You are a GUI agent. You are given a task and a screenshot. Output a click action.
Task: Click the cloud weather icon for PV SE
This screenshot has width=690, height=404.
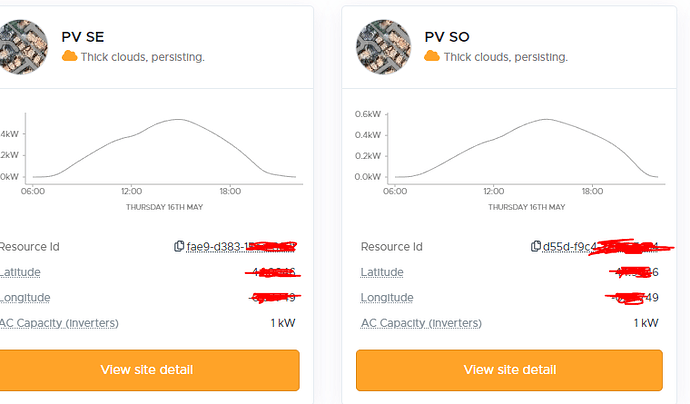[69, 57]
